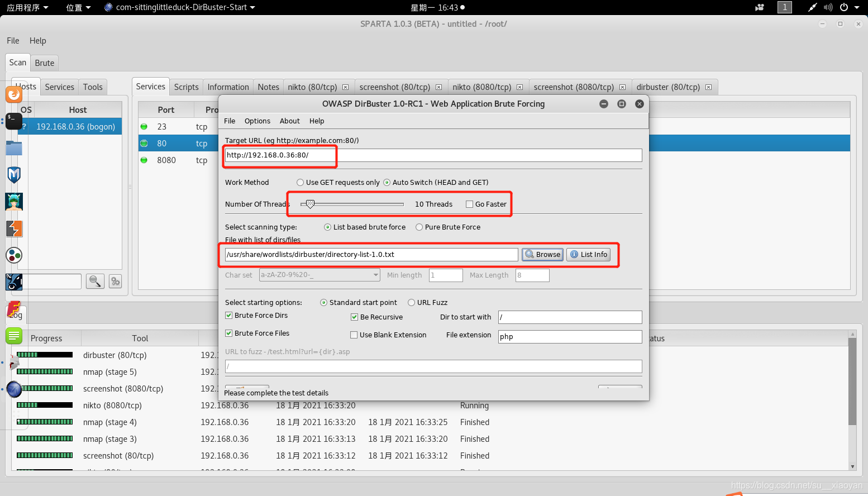Open DirBuster Help menu

(317, 121)
